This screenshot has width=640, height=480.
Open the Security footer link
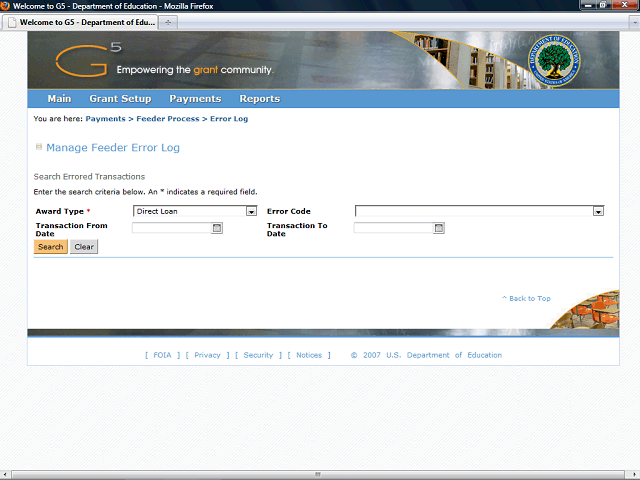pos(258,355)
